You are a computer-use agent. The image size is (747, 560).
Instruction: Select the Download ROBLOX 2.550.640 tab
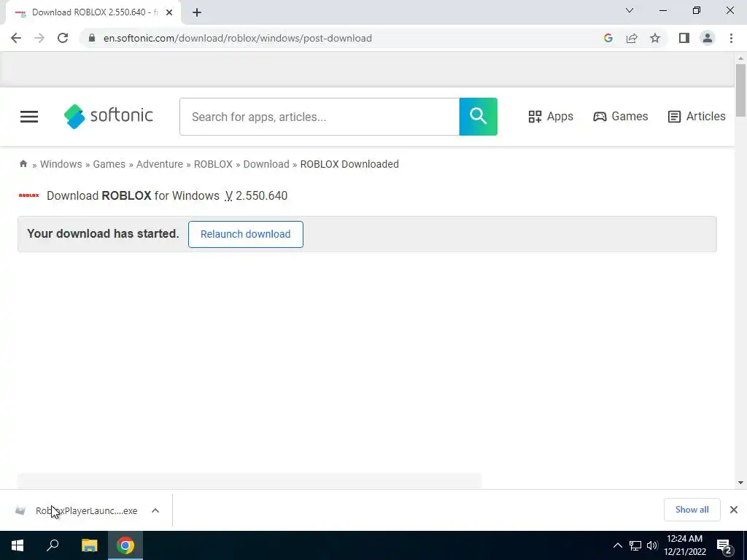click(93, 12)
